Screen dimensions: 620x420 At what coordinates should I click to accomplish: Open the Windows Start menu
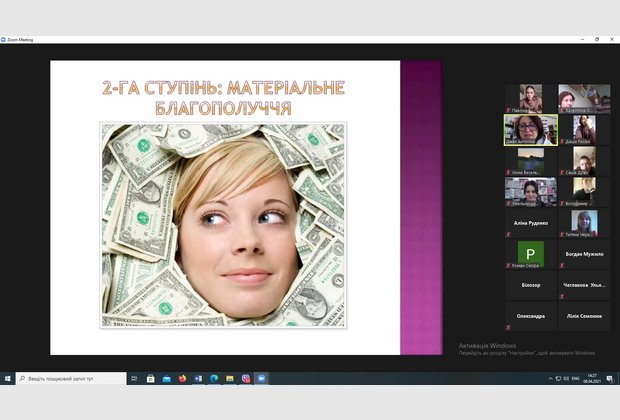click(x=7, y=379)
